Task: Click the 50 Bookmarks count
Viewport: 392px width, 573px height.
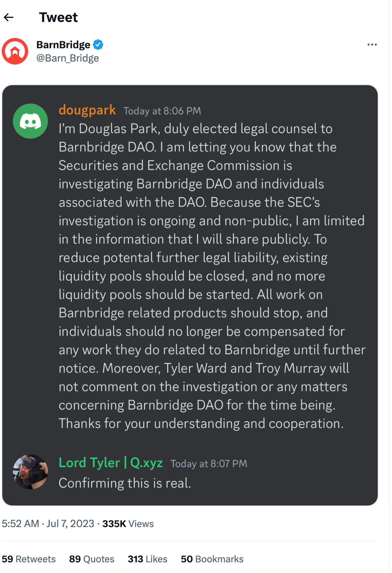Action: 212,559
